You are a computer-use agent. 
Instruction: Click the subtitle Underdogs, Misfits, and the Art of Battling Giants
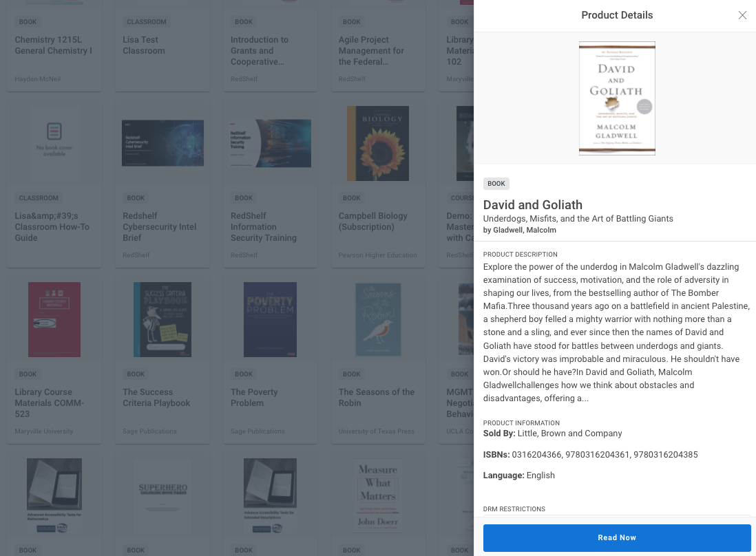coord(578,219)
